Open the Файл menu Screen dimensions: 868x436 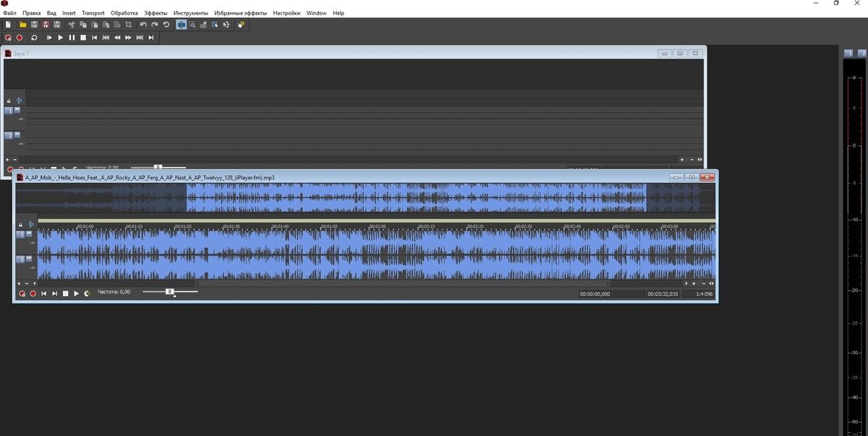point(9,13)
